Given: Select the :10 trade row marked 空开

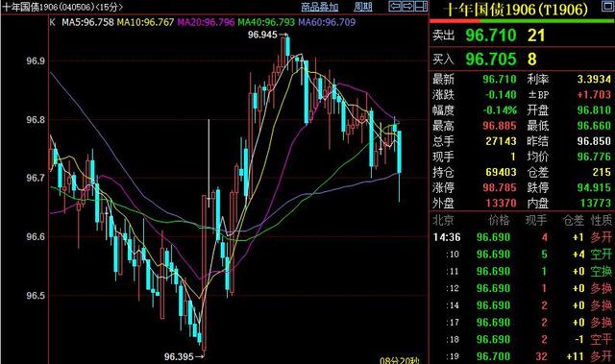Looking at the screenshot, I should (x=523, y=255).
